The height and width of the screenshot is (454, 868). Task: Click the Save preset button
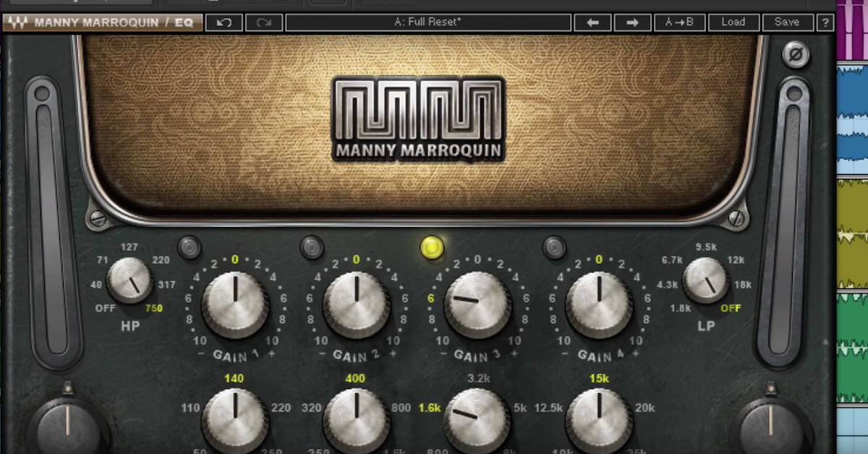(x=787, y=22)
